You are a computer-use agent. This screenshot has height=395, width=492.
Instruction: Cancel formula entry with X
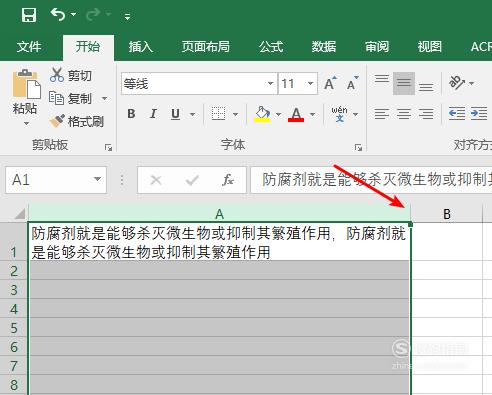[x=156, y=180]
